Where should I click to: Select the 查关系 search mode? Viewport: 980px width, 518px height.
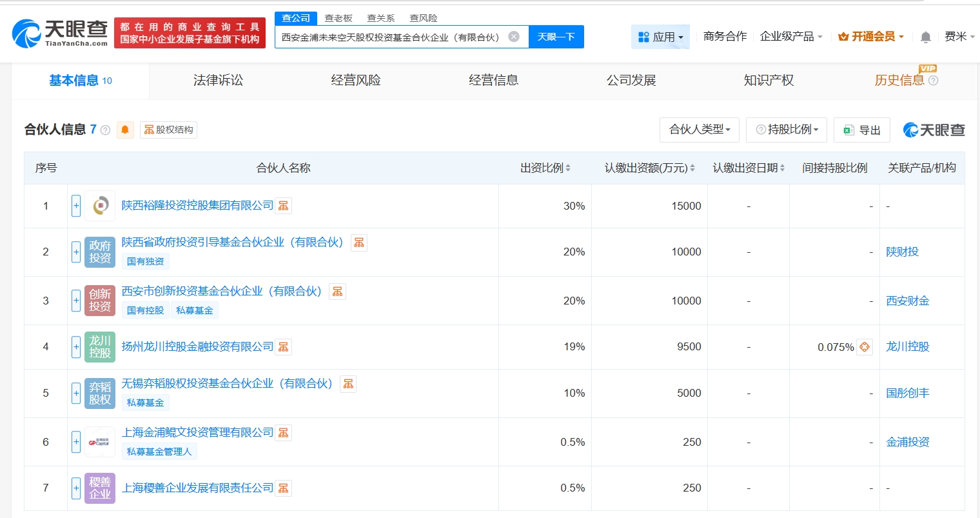point(381,18)
